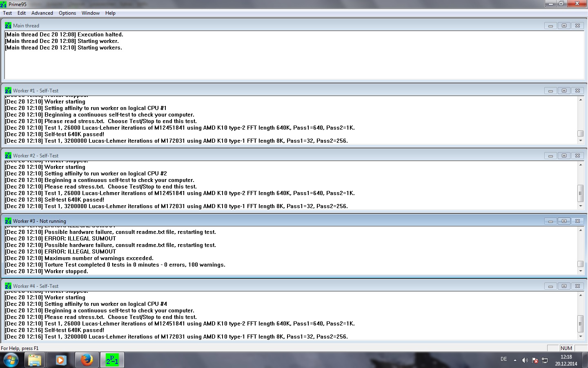The width and height of the screenshot is (588, 368).
Task: Click Worker #1 scrollbar thumb
Action: click(x=581, y=133)
